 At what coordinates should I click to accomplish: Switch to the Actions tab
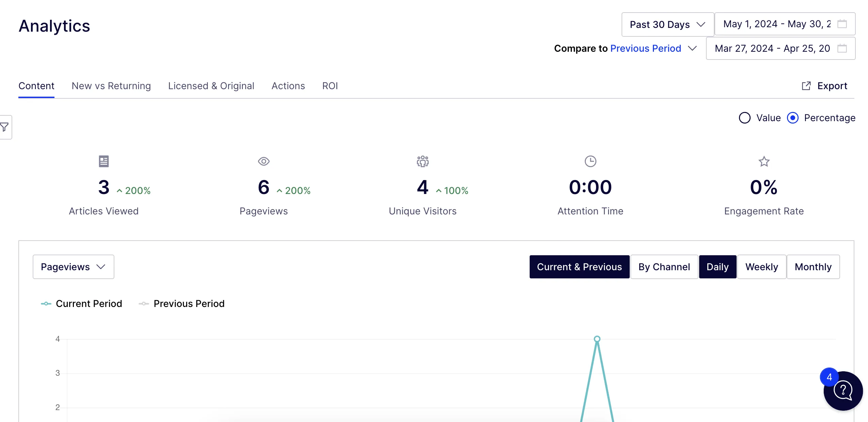(x=288, y=86)
